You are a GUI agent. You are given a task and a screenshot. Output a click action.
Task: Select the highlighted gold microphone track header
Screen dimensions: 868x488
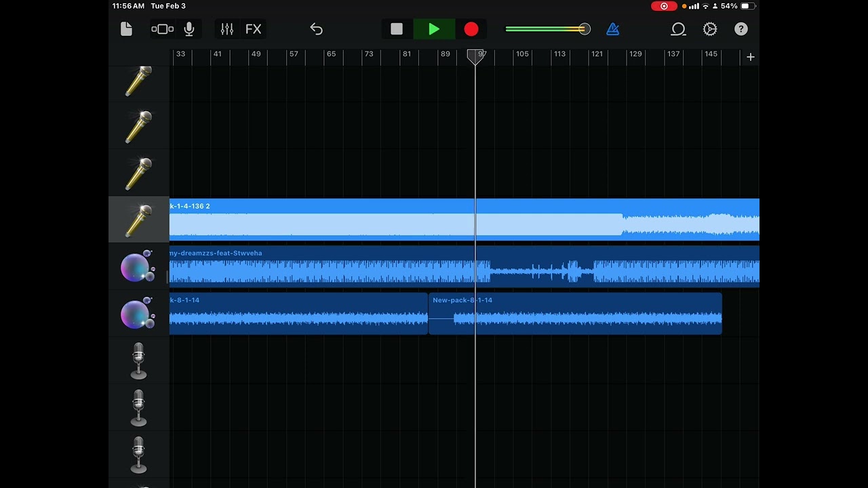pos(138,220)
